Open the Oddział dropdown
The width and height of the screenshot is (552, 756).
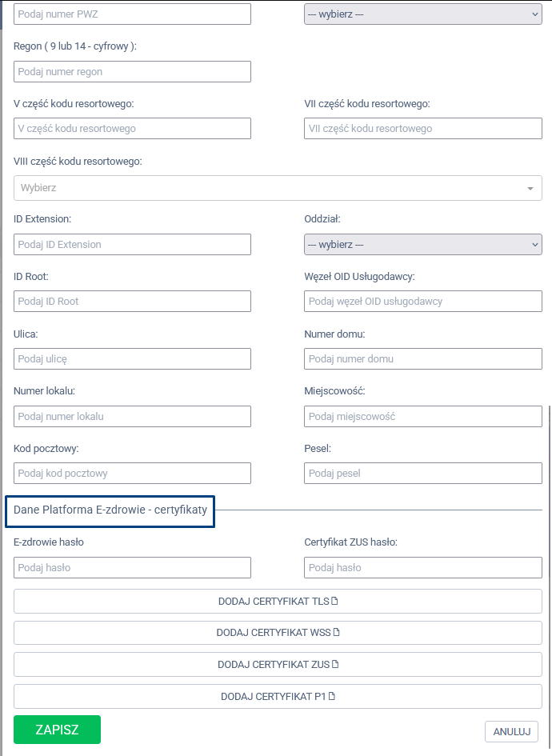422,244
